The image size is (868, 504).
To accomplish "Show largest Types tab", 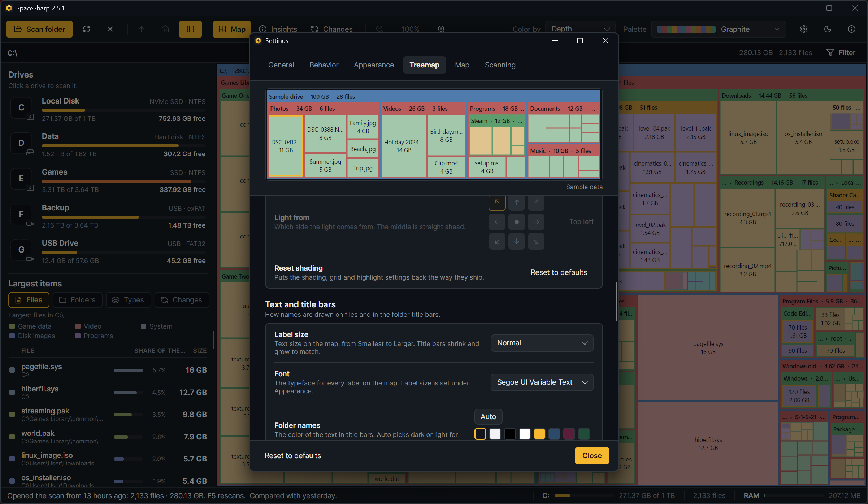I will [128, 300].
